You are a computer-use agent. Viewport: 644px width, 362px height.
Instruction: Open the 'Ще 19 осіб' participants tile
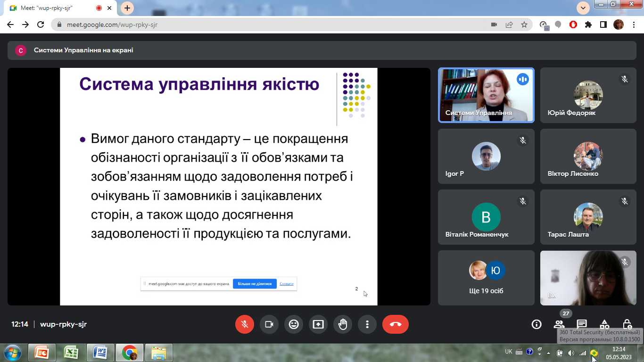pyautogui.click(x=486, y=278)
